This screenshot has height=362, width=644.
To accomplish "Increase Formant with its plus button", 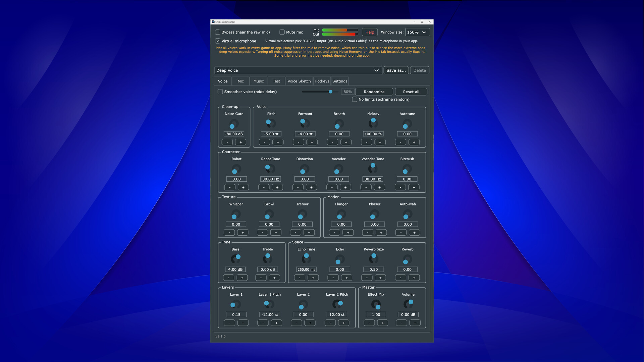I will pyautogui.click(x=312, y=142).
